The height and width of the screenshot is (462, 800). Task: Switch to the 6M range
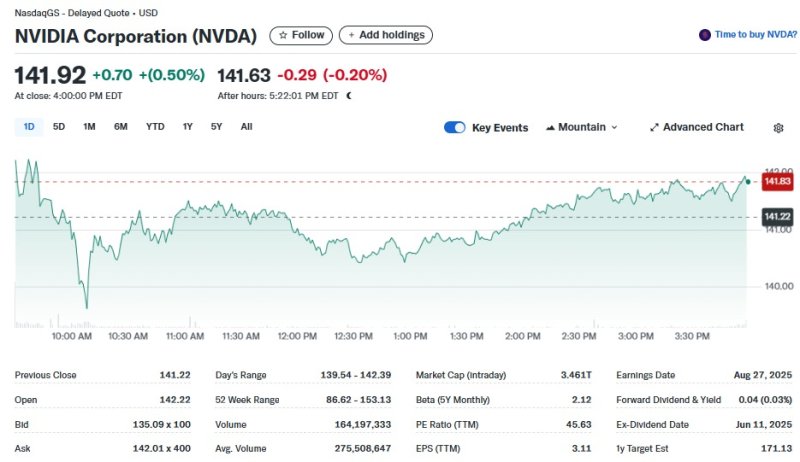point(120,127)
